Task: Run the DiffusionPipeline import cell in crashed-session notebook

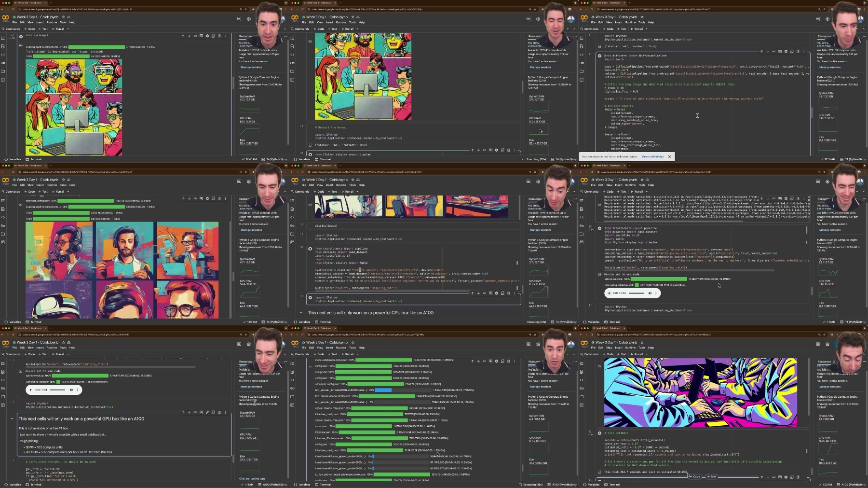Action: [x=599, y=56]
